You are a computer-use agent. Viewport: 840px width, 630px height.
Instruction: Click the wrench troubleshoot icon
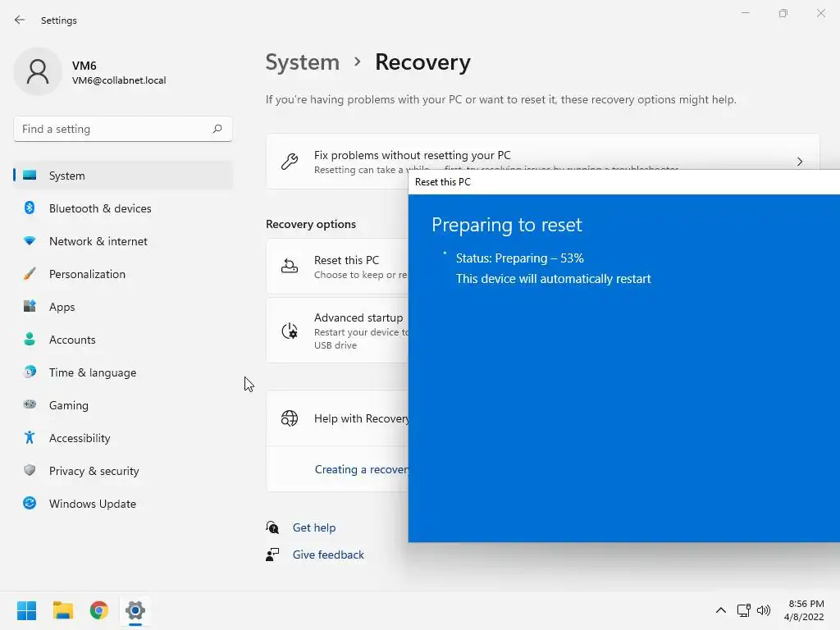pos(290,162)
